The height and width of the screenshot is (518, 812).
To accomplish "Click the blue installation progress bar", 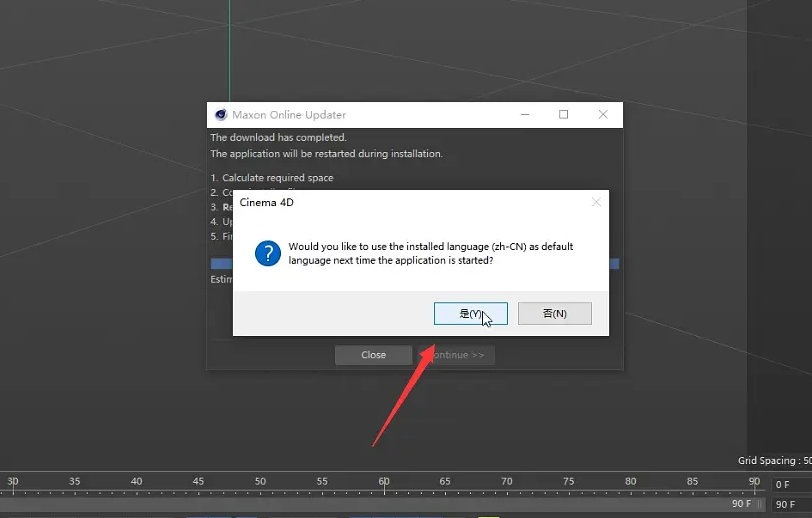I will point(221,264).
